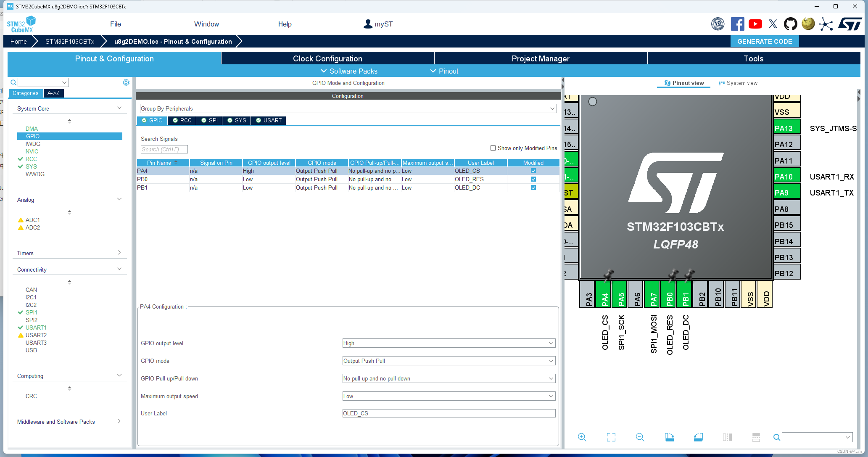Viewport: 868px width, 457px height.
Task: Switch to the A->Z list tab
Action: (53, 93)
